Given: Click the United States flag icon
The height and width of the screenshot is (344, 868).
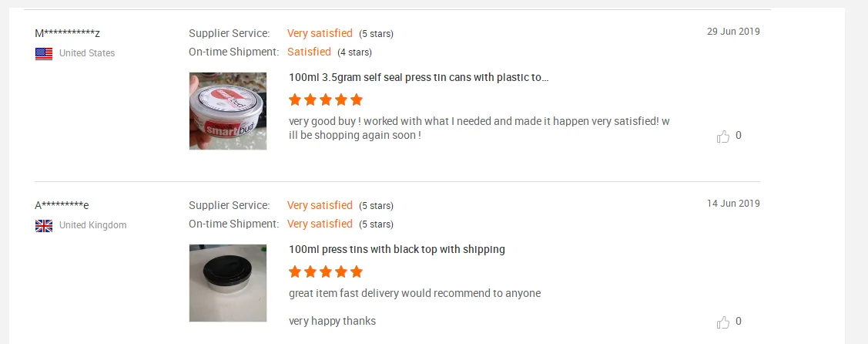Looking at the screenshot, I should [44, 53].
